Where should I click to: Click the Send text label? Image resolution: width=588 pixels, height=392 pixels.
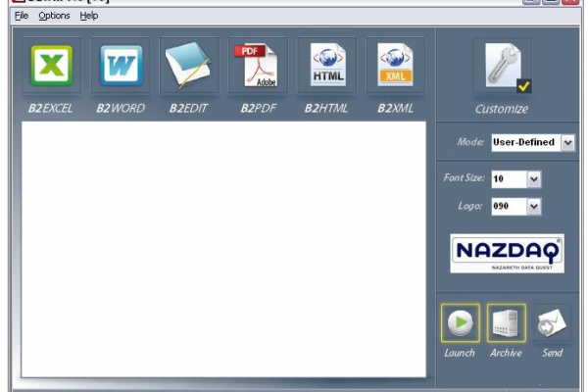pos(553,353)
